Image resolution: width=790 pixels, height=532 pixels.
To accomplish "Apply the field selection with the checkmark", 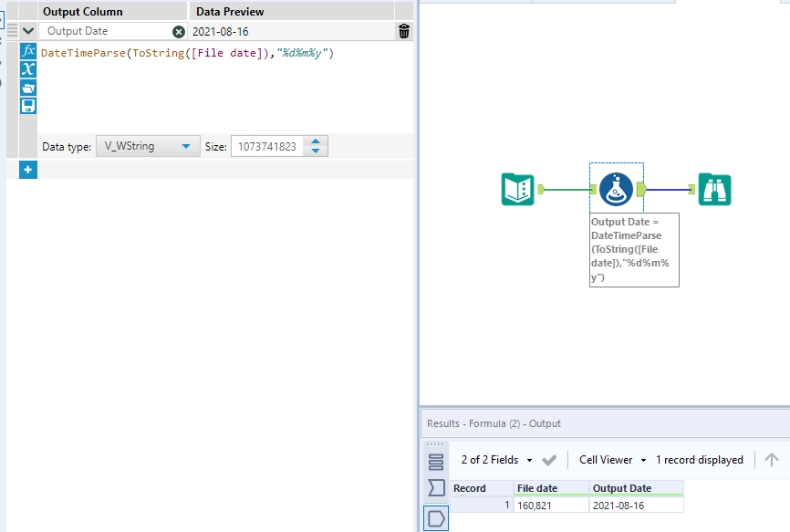I will coord(549,460).
